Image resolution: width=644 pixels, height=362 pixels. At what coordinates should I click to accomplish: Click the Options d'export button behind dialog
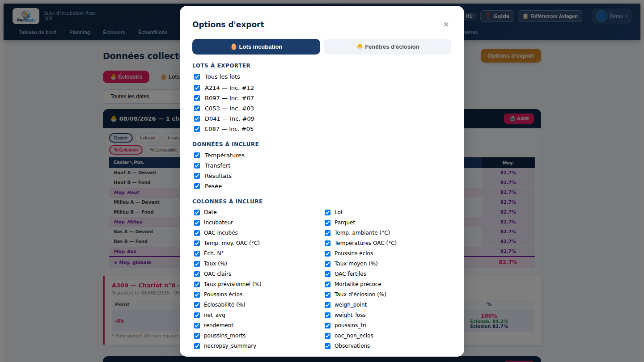click(x=511, y=56)
